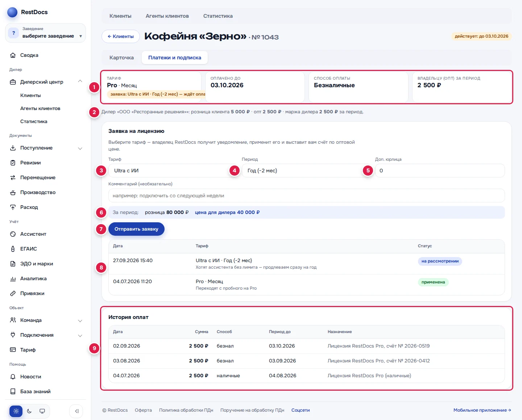Open the Агенты клиентов top tab
The width and height of the screenshot is (522, 420).
click(167, 16)
